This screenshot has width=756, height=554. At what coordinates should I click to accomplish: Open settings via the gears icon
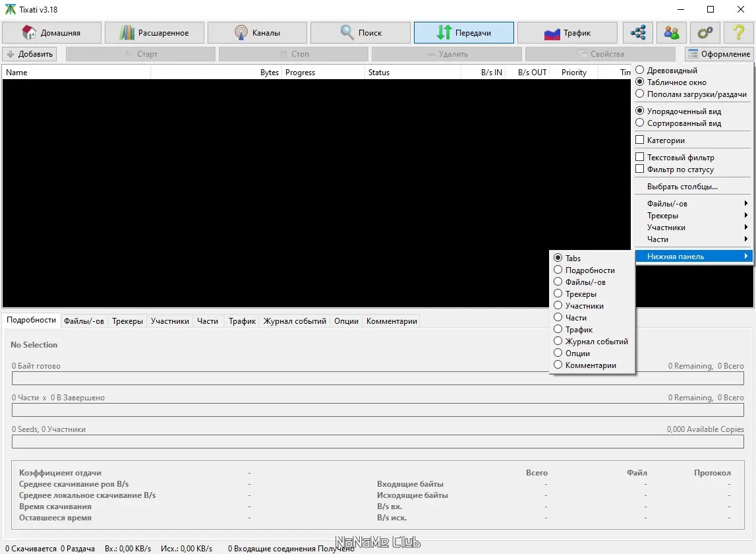click(705, 33)
